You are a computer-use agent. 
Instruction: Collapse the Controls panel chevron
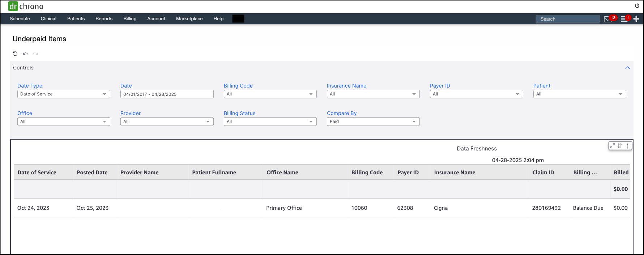(x=628, y=68)
